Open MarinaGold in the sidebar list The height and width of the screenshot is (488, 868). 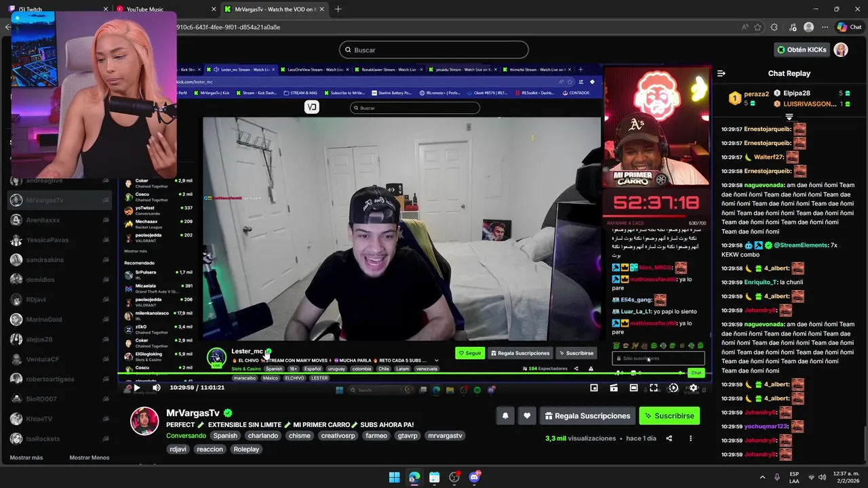pyautogui.click(x=60, y=319)
